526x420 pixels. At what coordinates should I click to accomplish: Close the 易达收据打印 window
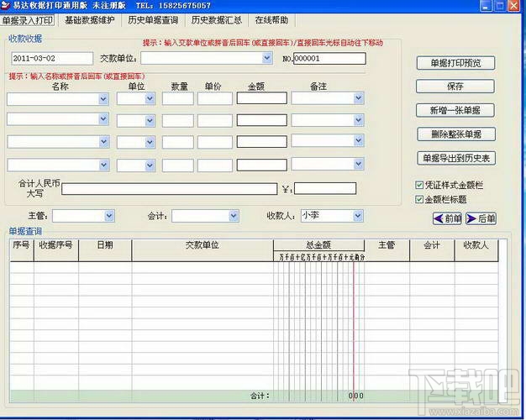pos(513,6)
